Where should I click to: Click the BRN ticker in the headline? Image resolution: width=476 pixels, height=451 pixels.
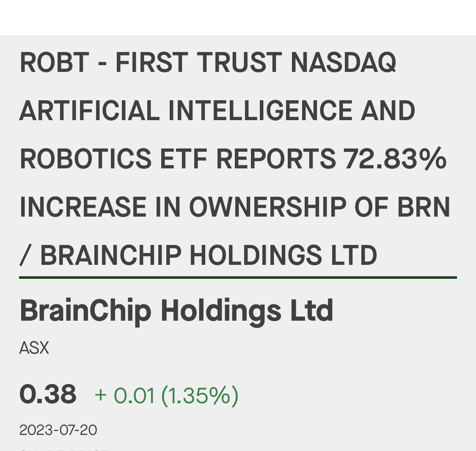pyautogui.click(x=424, y=207)
